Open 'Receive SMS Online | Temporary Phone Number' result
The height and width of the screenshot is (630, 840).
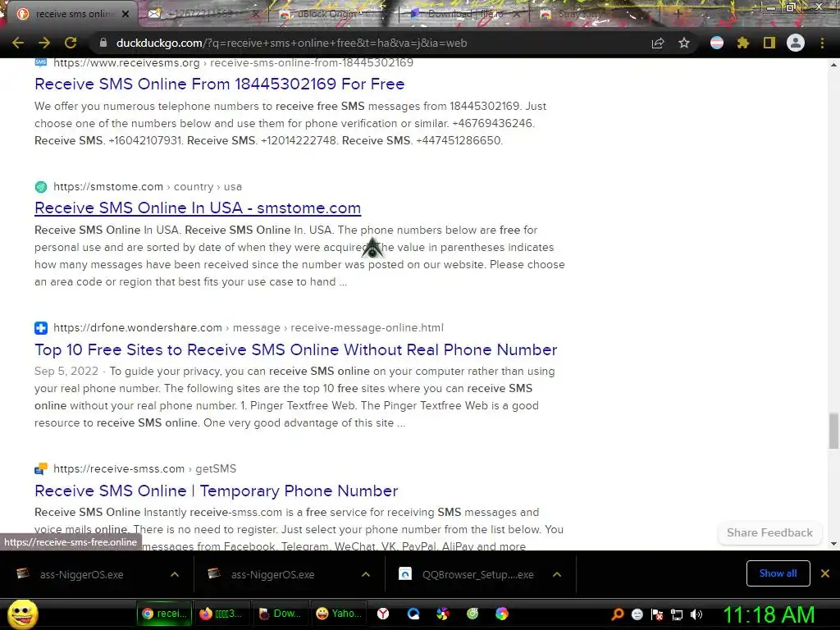click(216, 491)
